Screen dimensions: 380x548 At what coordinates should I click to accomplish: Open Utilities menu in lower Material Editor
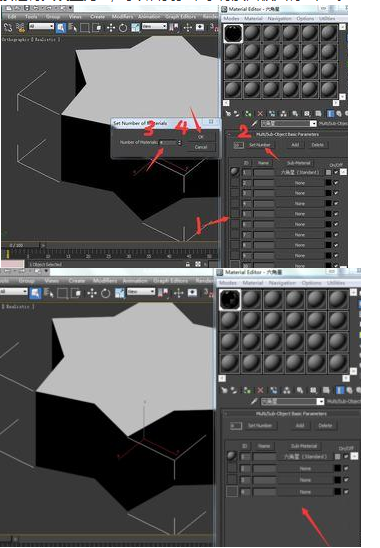tap(336, 283)
